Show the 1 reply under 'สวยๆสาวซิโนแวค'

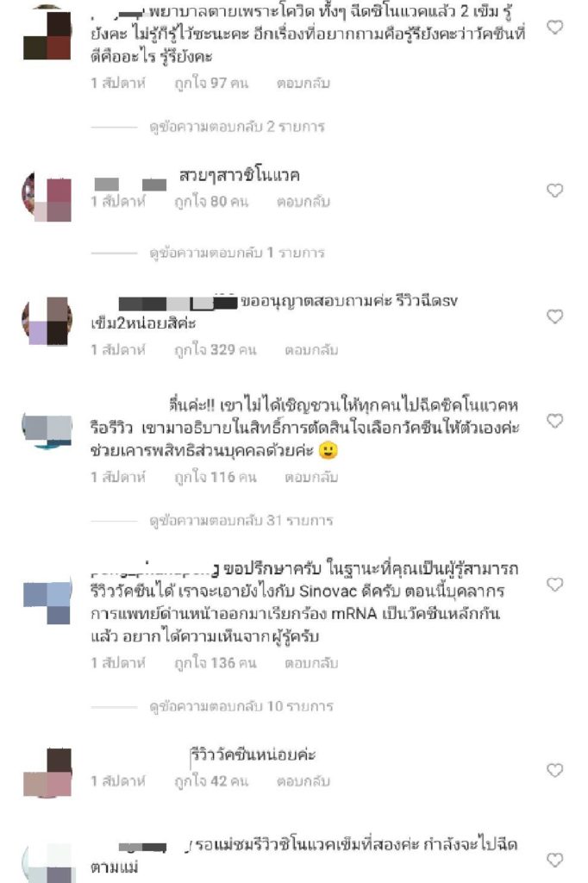(236, 253)
